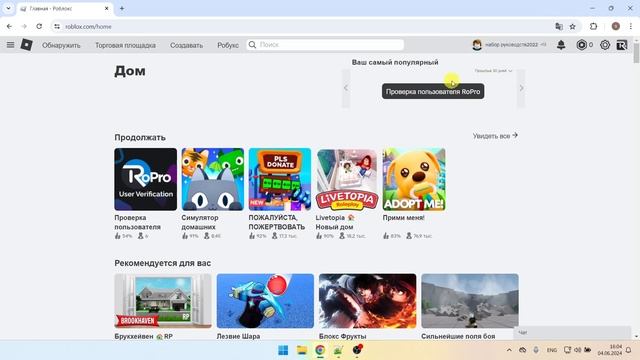This screenshot has height=360, width=640.
Task: Open the tab search dropdown arrow
Action: pyautogui.click(x=8, y=8)
